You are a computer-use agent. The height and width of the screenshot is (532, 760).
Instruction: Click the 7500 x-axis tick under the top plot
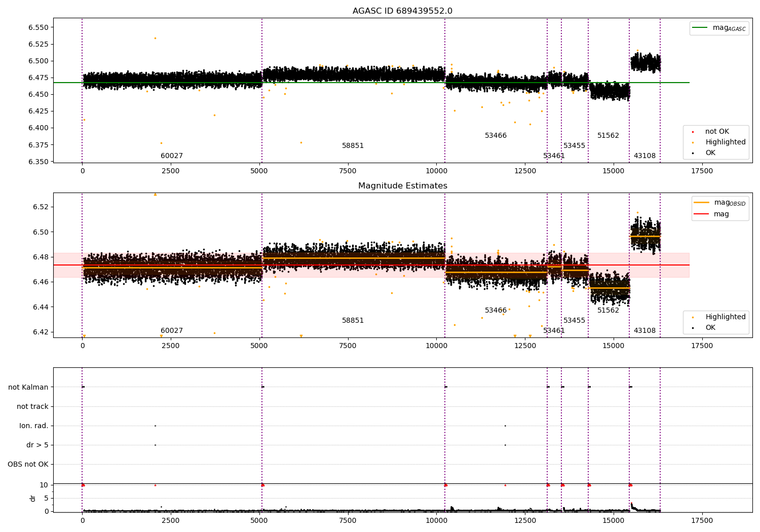coord(348,171)
